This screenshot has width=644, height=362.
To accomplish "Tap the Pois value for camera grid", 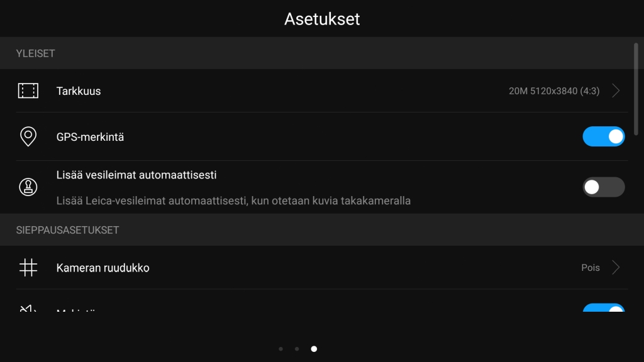I will pos(591,268).
